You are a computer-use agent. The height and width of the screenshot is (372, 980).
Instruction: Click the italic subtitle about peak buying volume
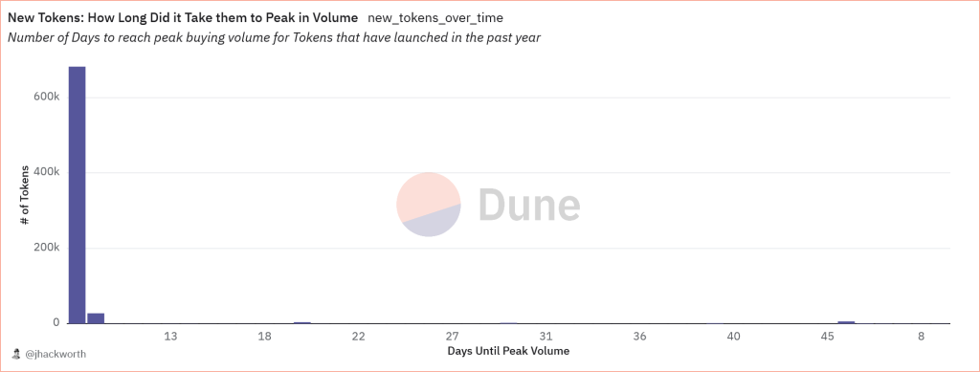pos(274,37)
